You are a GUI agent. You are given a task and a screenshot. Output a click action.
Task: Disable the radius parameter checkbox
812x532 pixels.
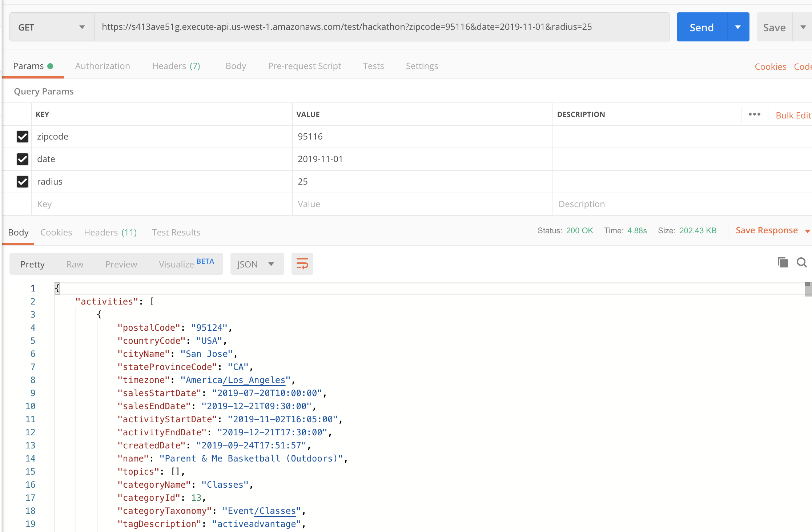pyautogui.click(x=23, y=182)
